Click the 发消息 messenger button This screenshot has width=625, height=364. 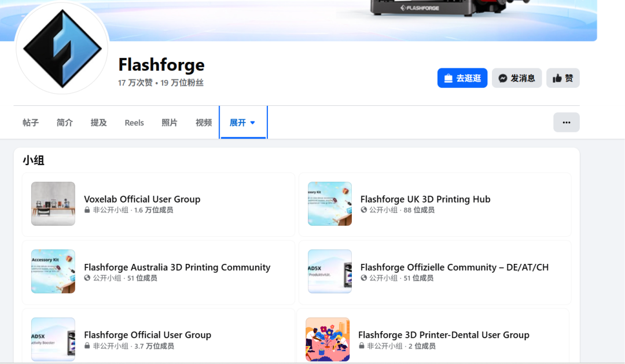[x=516, y=78]
